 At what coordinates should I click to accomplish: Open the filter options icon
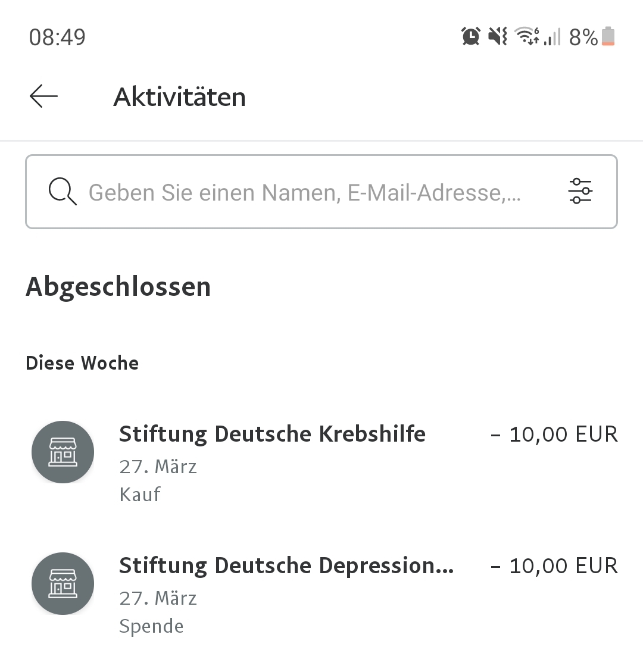580,192
